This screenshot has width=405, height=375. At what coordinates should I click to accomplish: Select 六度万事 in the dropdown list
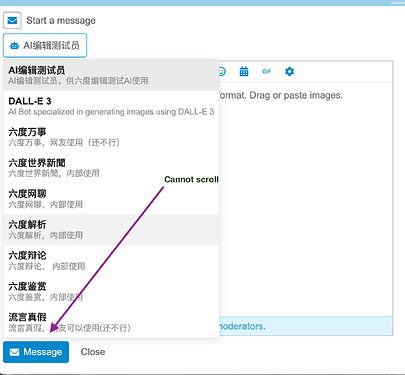pos(111,137)
